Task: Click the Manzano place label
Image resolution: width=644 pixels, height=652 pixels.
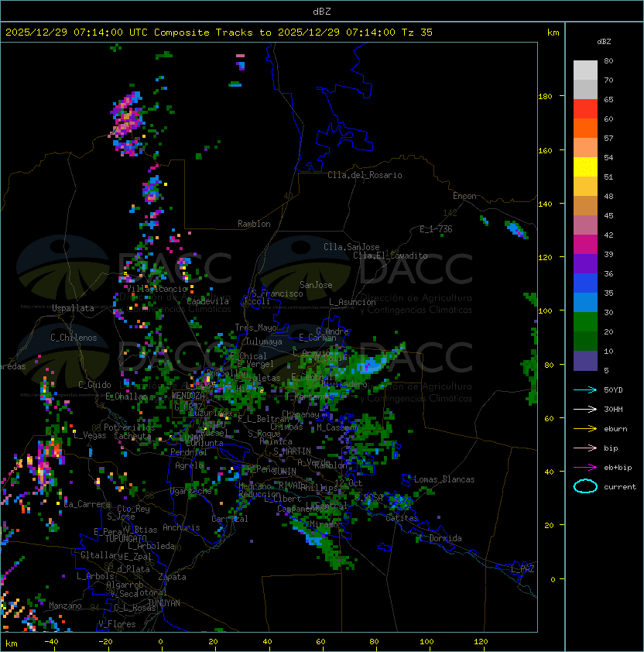Action: click(65, 606)
